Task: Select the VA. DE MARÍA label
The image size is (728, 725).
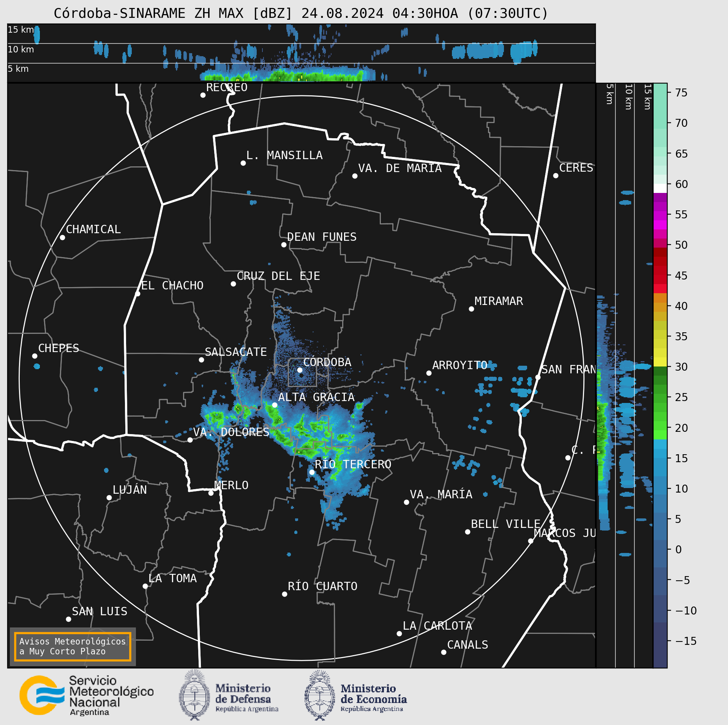Action: click(x=400, y=168)
